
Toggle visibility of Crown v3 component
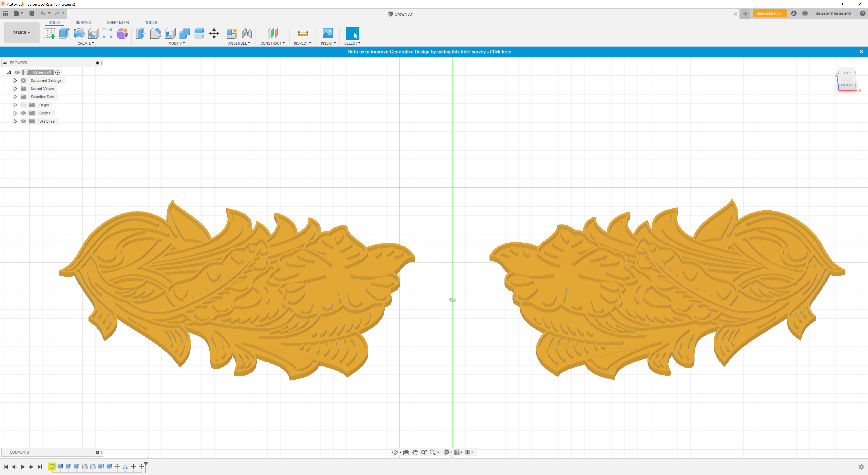pos(17,72)
